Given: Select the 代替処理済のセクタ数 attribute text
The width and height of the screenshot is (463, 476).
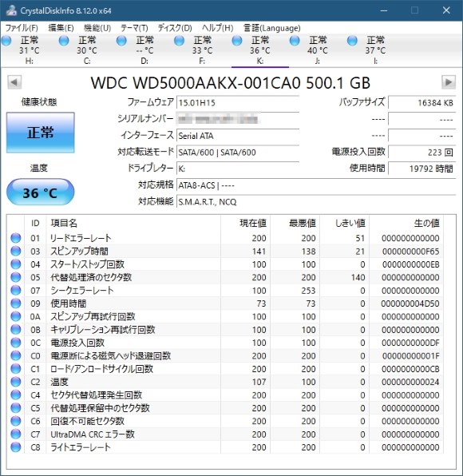Looking at the screenshot, I should [x=91, y=277].
